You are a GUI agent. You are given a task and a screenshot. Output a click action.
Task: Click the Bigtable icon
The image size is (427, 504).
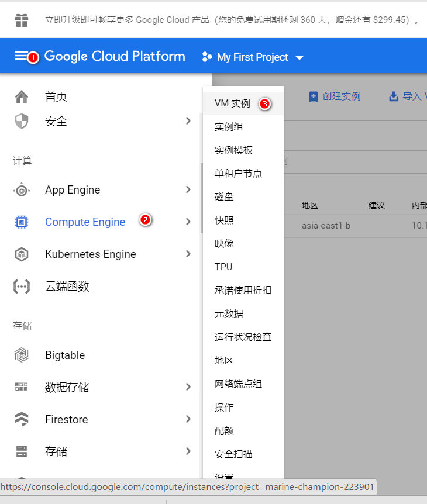click(22, 355)
